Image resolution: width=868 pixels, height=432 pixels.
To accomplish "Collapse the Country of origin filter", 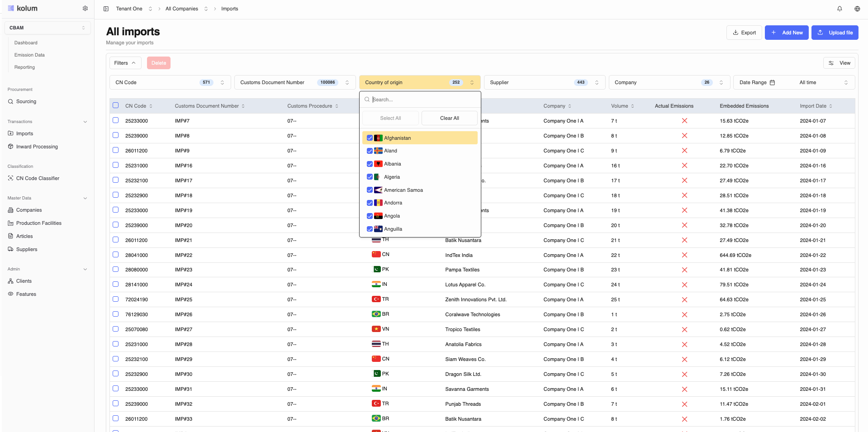I will click(x=420, y=82).
